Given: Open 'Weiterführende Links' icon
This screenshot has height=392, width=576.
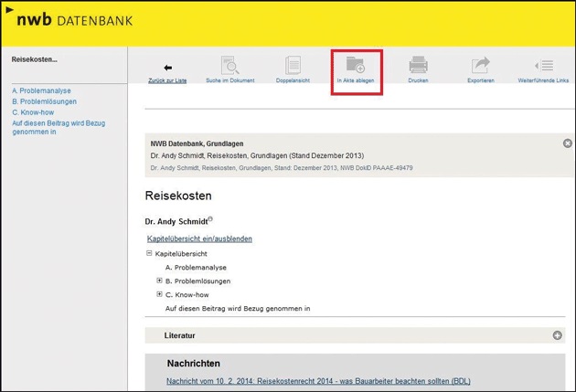Looking at the screenshot, I should click(x=544, y=66).
